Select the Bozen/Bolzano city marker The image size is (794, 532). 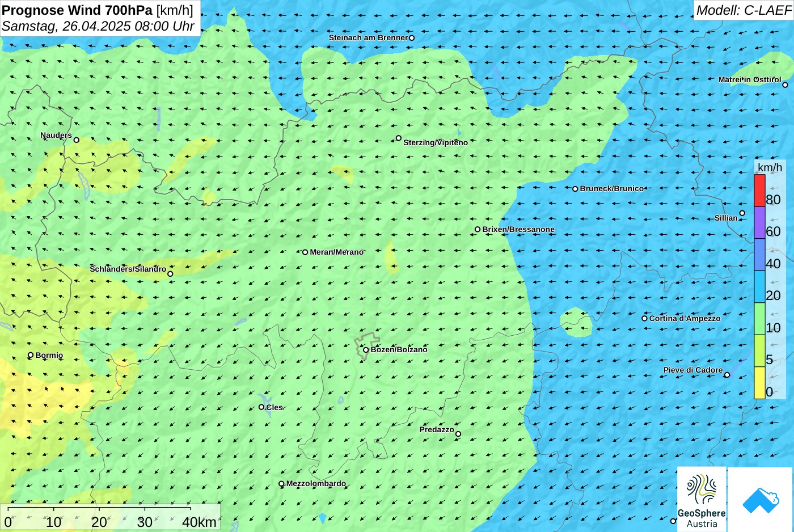click(366, 350)
